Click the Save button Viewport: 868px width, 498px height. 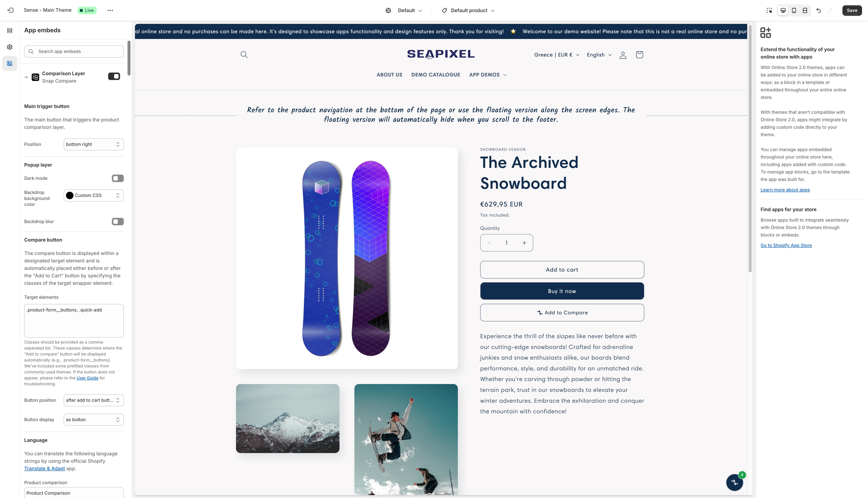(x=852, y=10)
